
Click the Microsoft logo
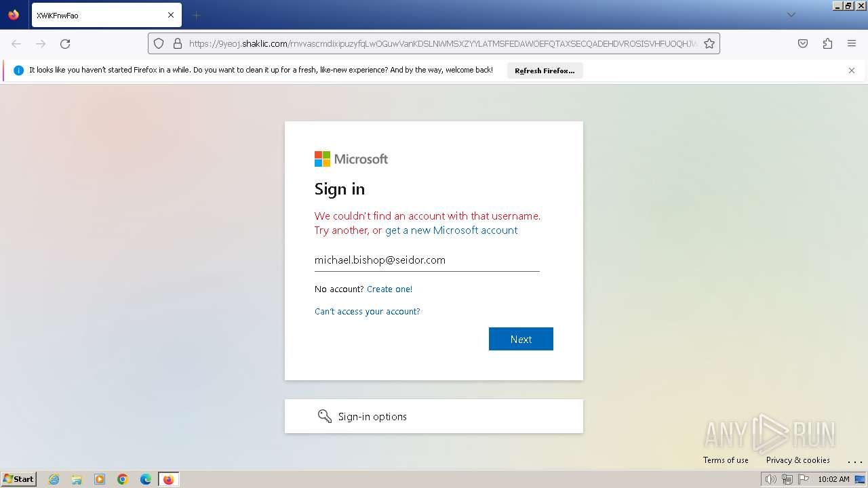[x=351, y=159]
